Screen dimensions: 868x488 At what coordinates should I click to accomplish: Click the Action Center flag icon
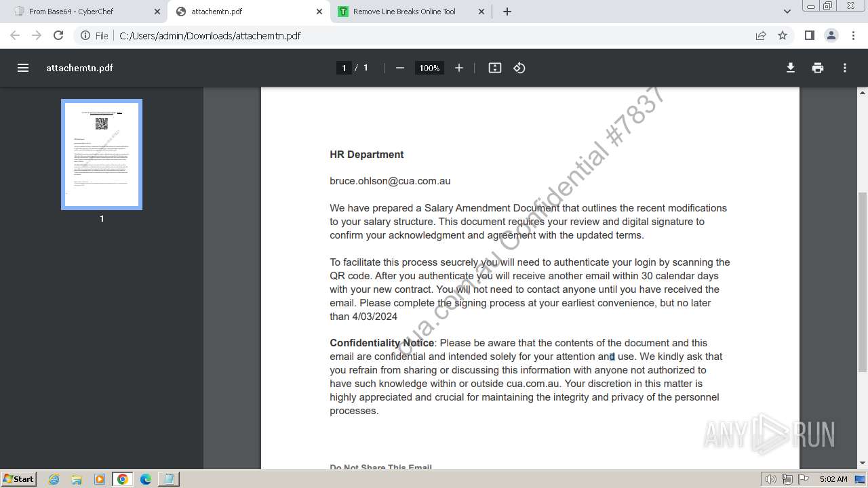click(x=804, y=479)
